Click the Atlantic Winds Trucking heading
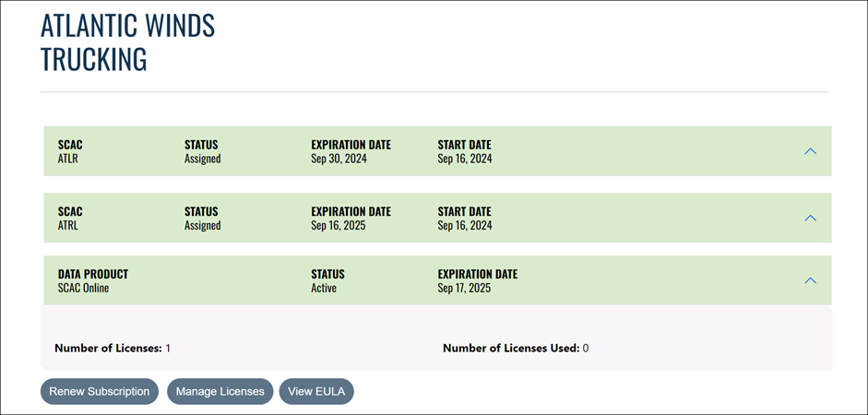This screenshot has width=868, height=415. click(x=127, y=42)
